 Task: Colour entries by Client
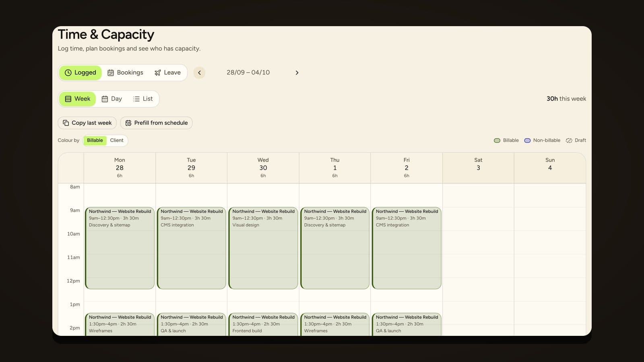117,140
